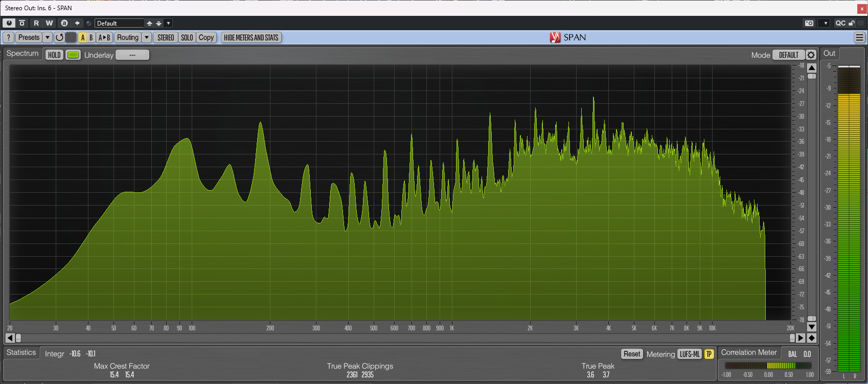Click the host bar button right of bypass
The height and width of the screenshot is (384, 868).
(x=22, y=23)
